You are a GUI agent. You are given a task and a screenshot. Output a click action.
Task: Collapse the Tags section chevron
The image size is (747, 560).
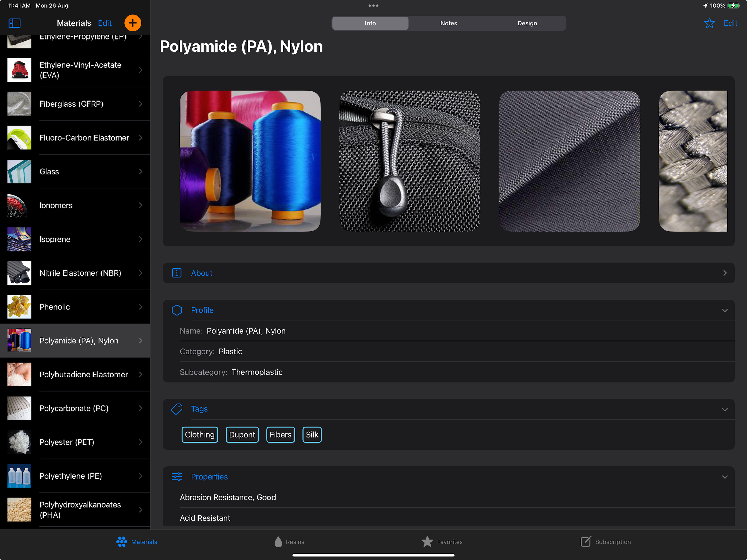[725, 409]
